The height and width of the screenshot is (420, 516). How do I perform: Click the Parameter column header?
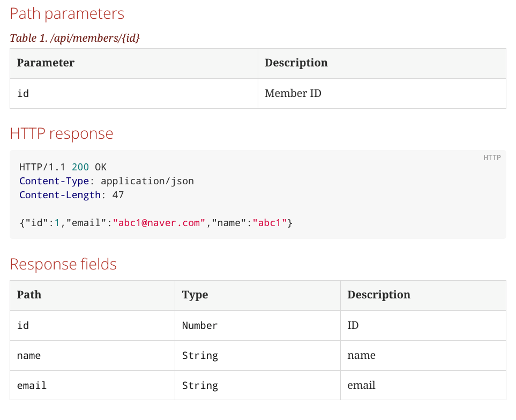coord(134,63)
